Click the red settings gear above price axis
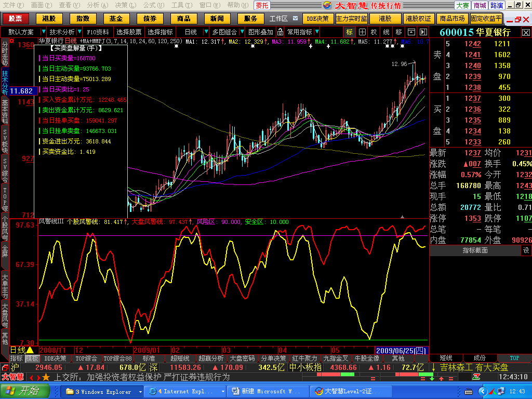532x399 pixels. tap(12, 41)
